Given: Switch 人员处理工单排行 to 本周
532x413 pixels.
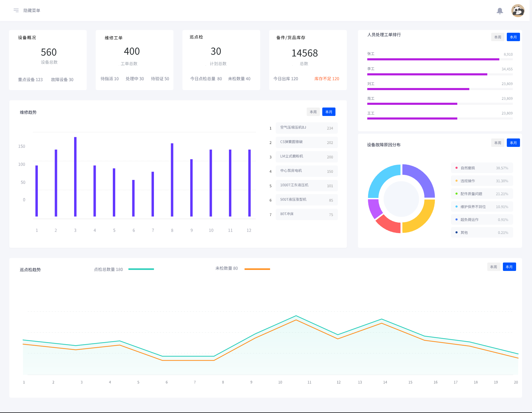Looking at the screenshot, I should (x=497, y=37).
